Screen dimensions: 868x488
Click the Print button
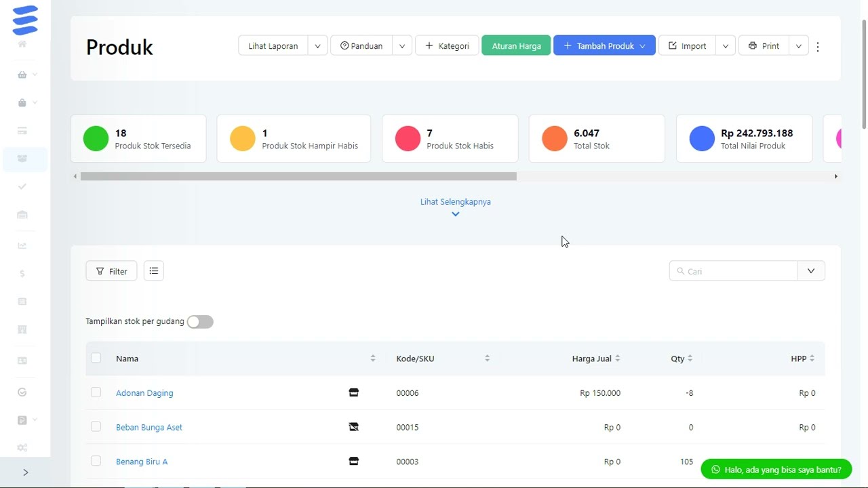tap(764, 46)
